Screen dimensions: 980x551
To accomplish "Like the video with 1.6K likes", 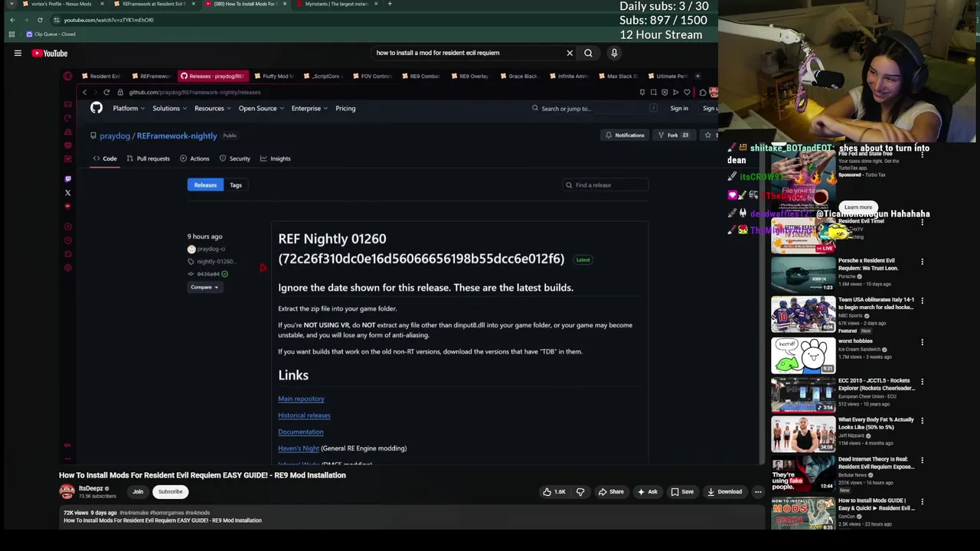I will 554,492.
